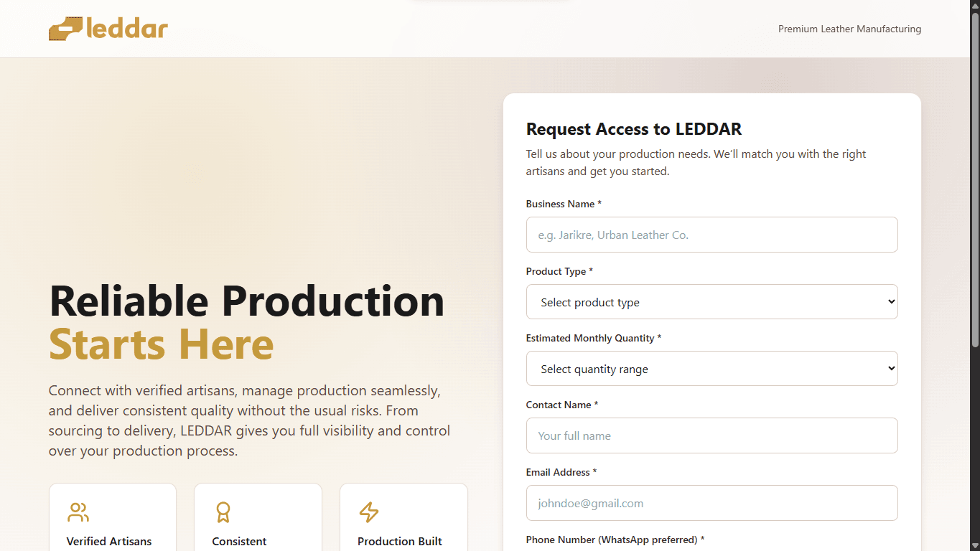Viewport: 980px width, 551px height.
Task: Click the Verified Artisans people icon
Action: click(x=78, y=512)
